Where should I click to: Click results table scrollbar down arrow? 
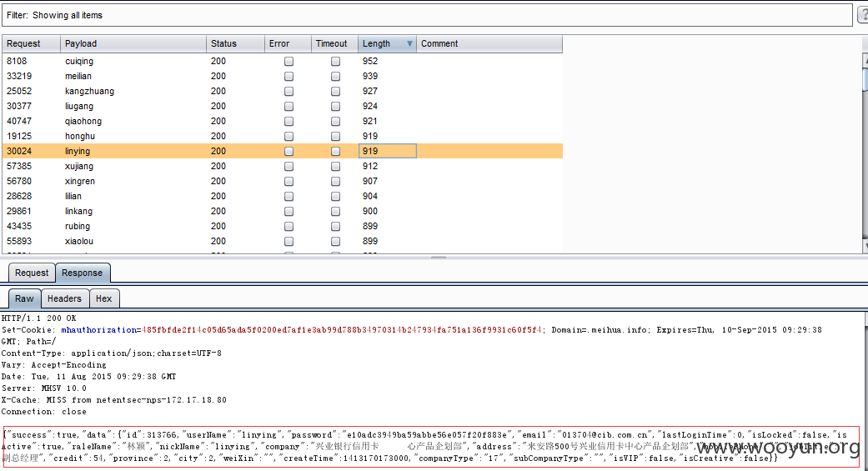[865, 247]
